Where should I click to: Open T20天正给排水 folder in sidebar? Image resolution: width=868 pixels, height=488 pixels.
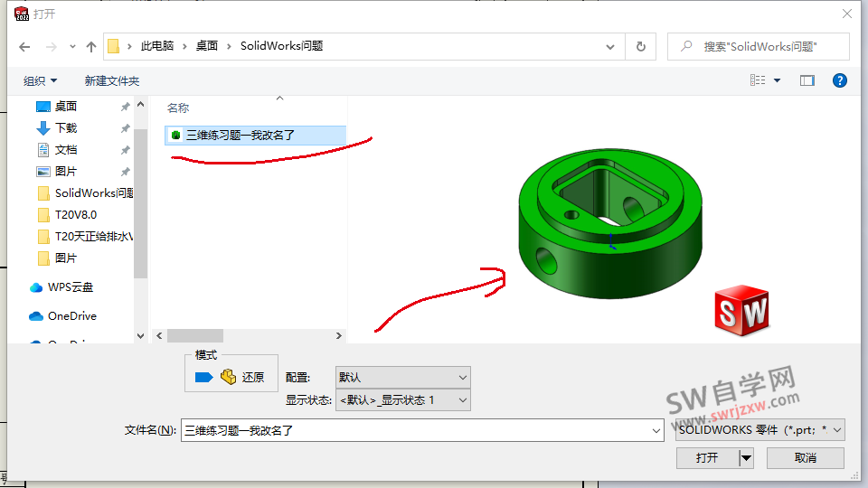coord(86,236)
